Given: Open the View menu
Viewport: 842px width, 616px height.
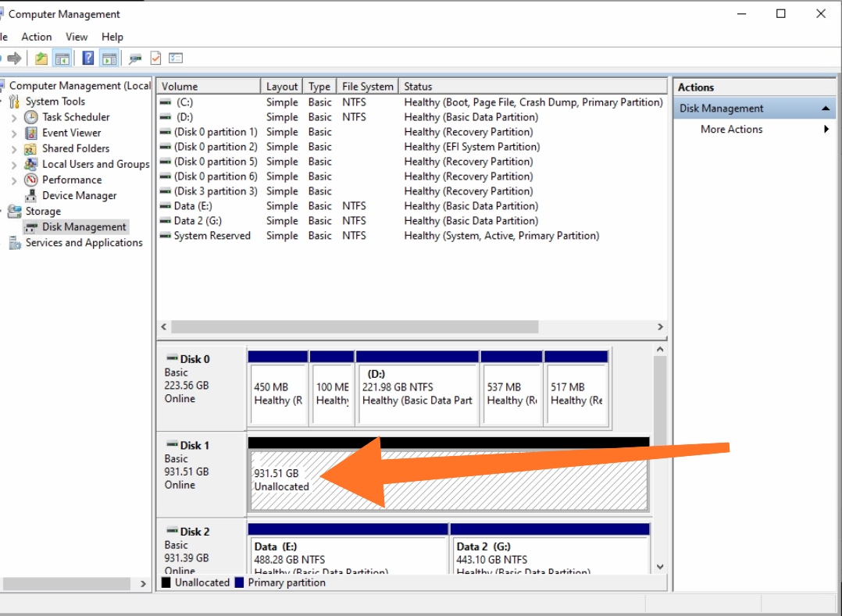Looking at the screenshot, I should [x=77, y=37].
